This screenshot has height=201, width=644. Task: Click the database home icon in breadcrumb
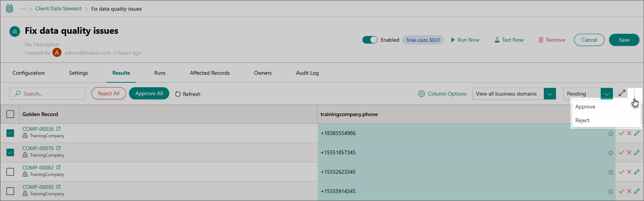[9, 8]
